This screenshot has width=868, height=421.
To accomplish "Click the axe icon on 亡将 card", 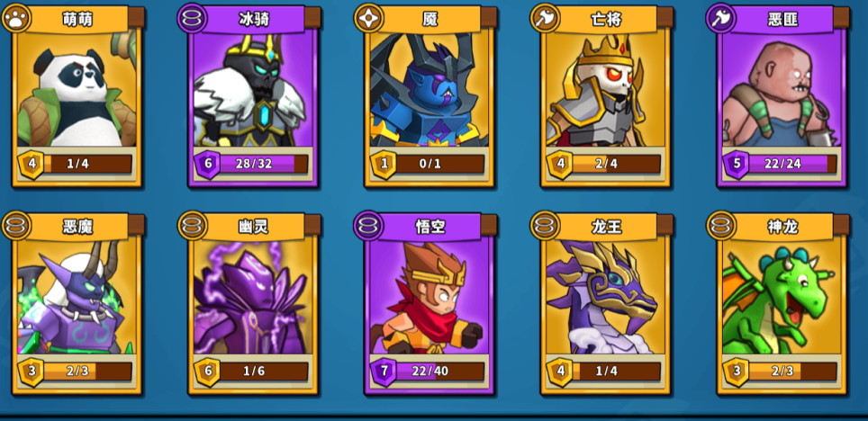I will (x=546, y=19).
